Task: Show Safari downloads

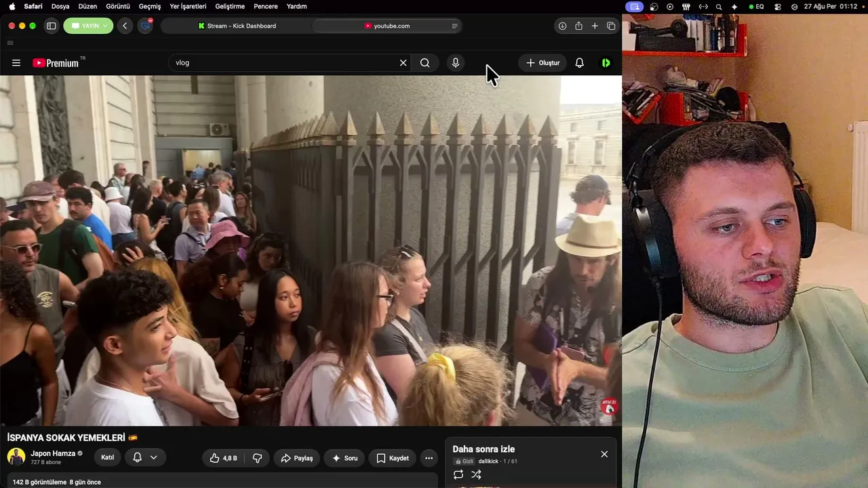Action: click(x=562, y=26)
